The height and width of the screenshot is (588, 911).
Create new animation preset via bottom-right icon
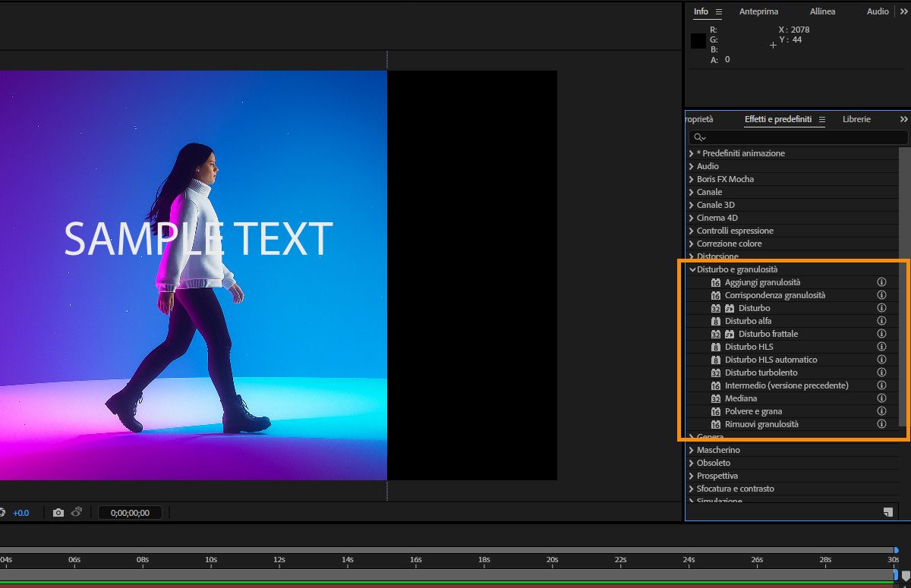(887, 512)
